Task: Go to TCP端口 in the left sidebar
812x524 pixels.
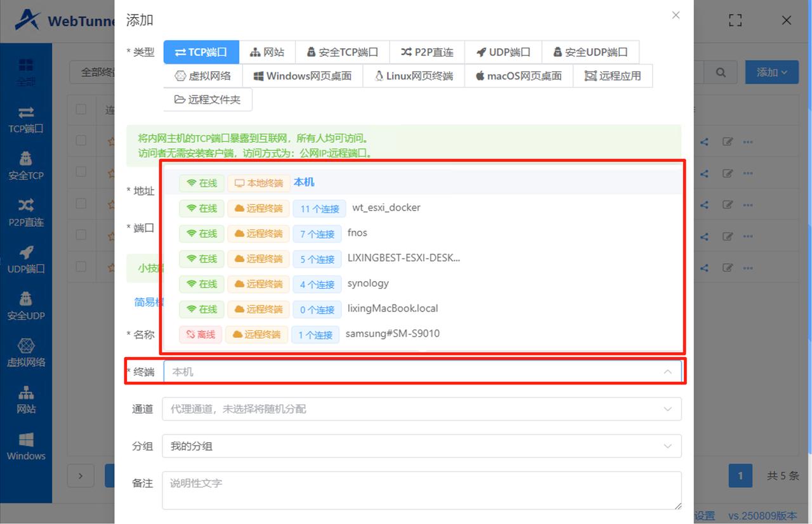Action: [x=26, y=119]
